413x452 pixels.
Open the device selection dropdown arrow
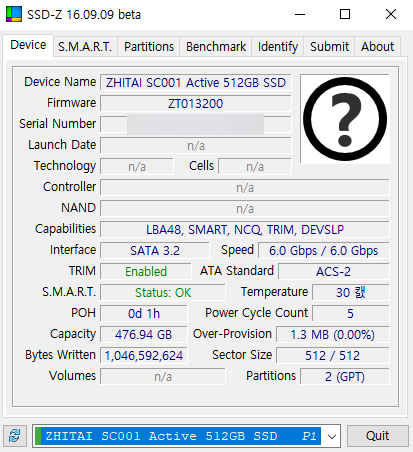(331, 436)
